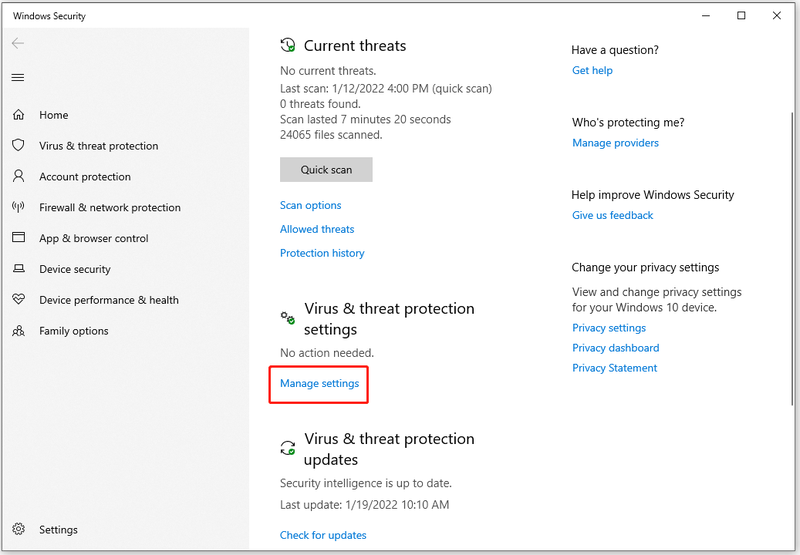Viewport: 800px width, 555px height.
Task: Expand the hamburger navigation menu
Action: click(x=18, y=78)
